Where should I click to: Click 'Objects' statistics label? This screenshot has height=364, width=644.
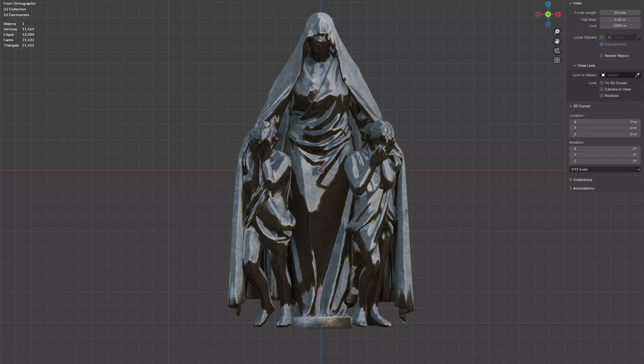(10, 24)
